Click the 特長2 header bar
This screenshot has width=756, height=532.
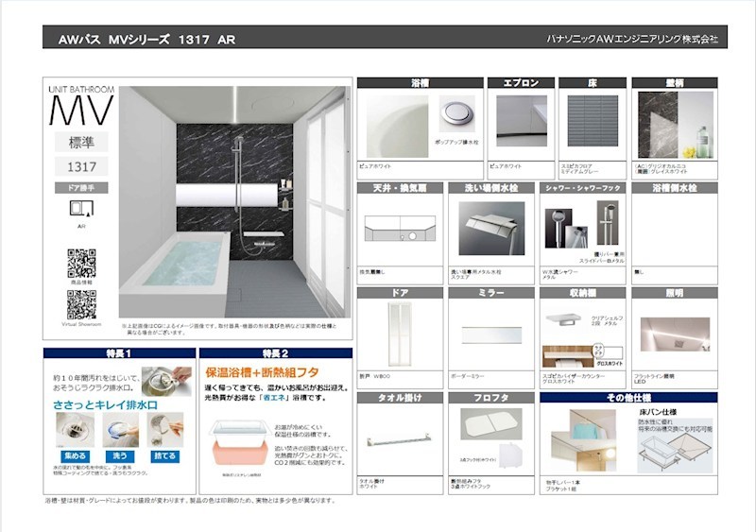(275, 353)
